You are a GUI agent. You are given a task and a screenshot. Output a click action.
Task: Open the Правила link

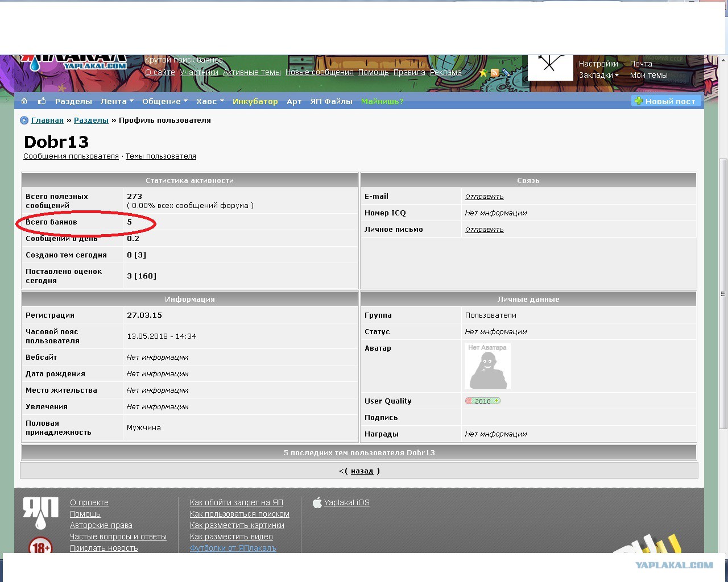tap(409, 72)
